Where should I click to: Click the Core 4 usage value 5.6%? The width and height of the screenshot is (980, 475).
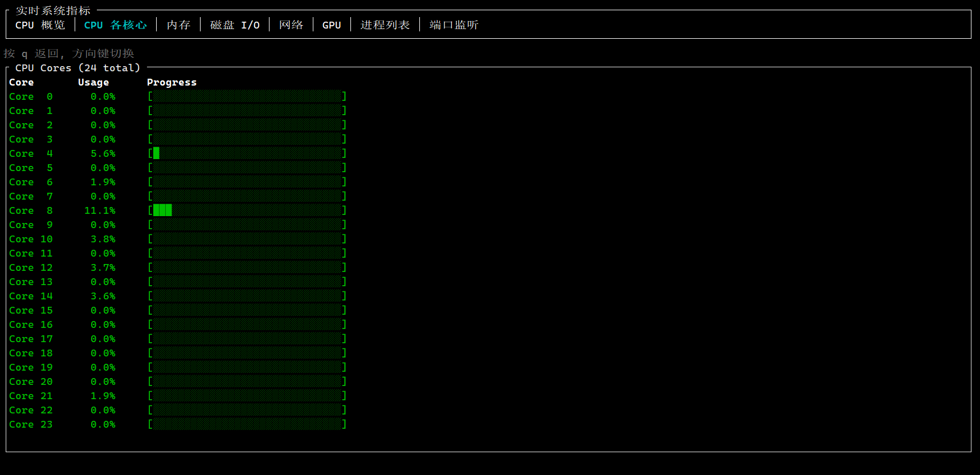tap(103, 153)
